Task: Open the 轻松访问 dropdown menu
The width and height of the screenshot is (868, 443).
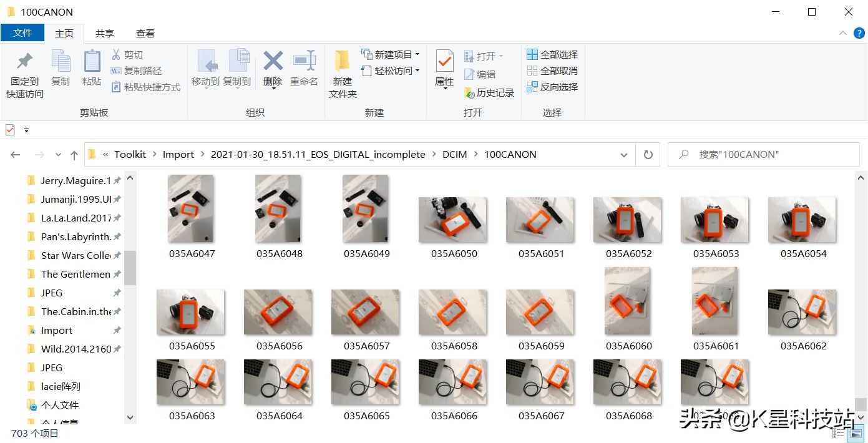Action: [x=417, y=71]
